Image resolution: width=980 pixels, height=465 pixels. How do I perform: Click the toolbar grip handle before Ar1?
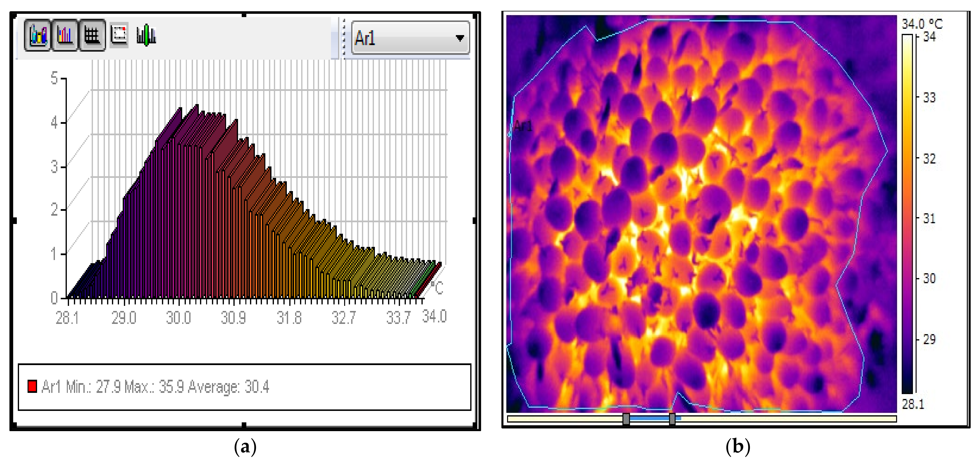pyautogui.click(x=344, y=38)
